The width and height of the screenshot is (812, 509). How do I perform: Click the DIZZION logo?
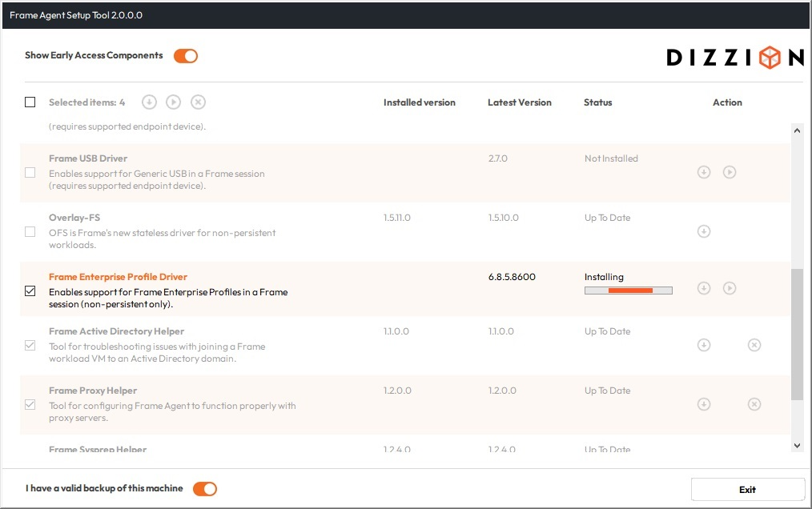coord(734,57)
